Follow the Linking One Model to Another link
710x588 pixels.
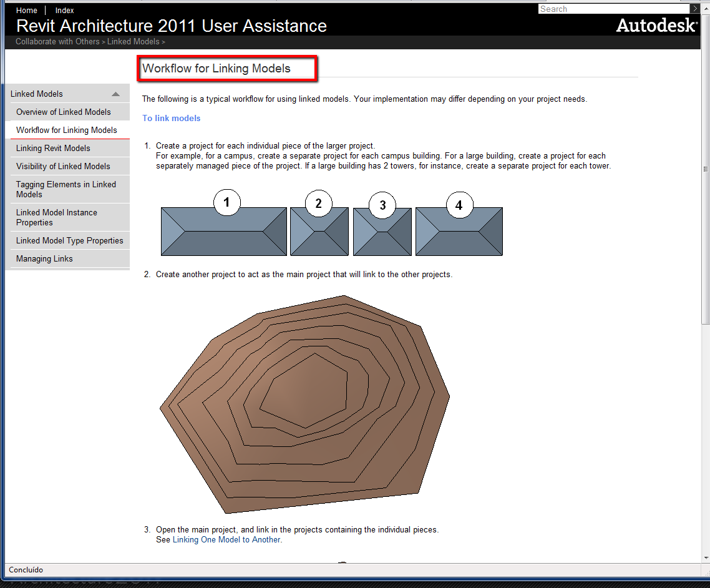click(x=226, y=539)
